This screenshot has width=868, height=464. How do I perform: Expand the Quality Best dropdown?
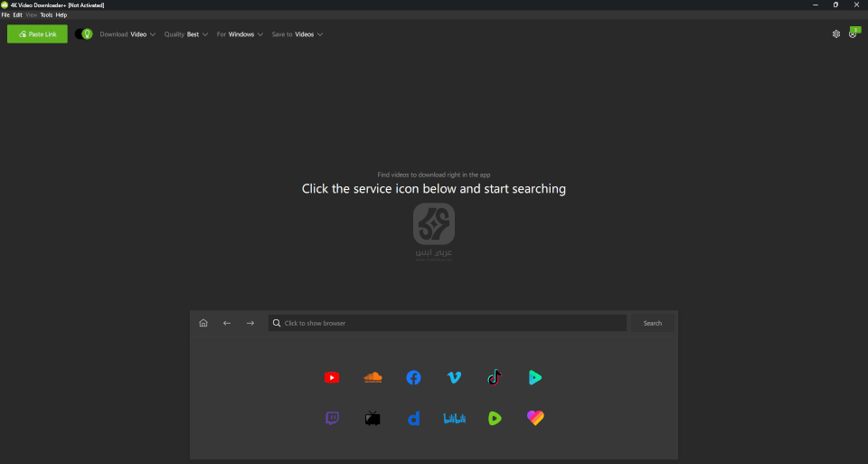pos(186,34)
